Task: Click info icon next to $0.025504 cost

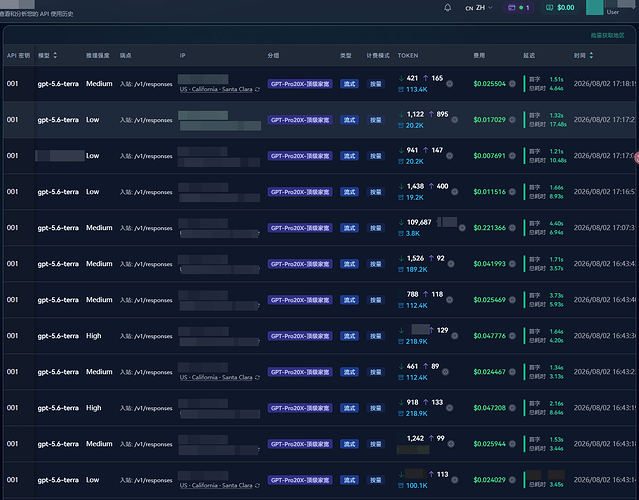Action: click(512, 84)
